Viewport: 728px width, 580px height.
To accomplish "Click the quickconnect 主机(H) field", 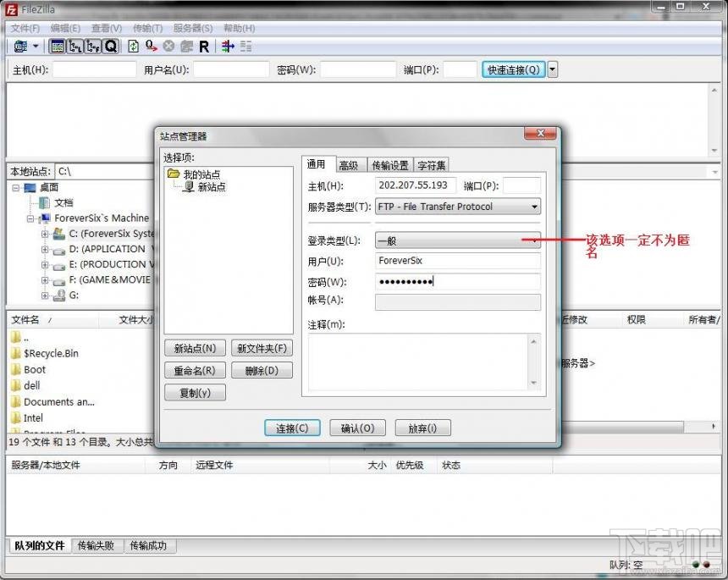I will [94, 69].
